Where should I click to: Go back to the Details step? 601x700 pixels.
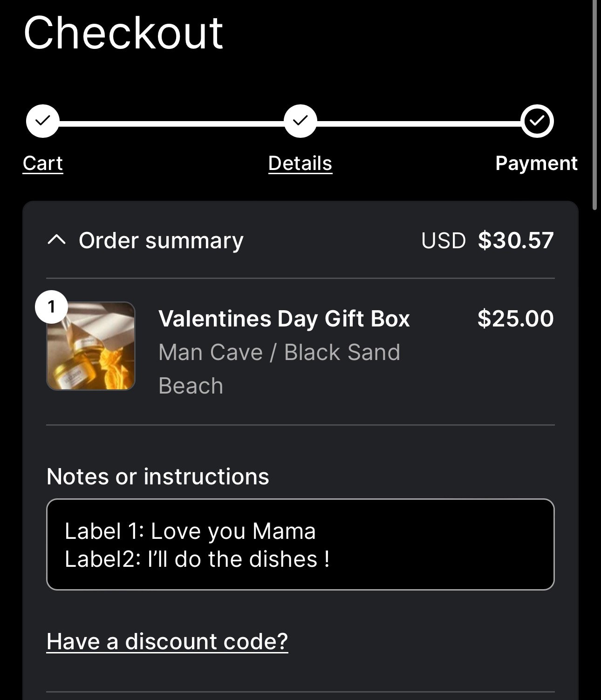pos(300,163)
